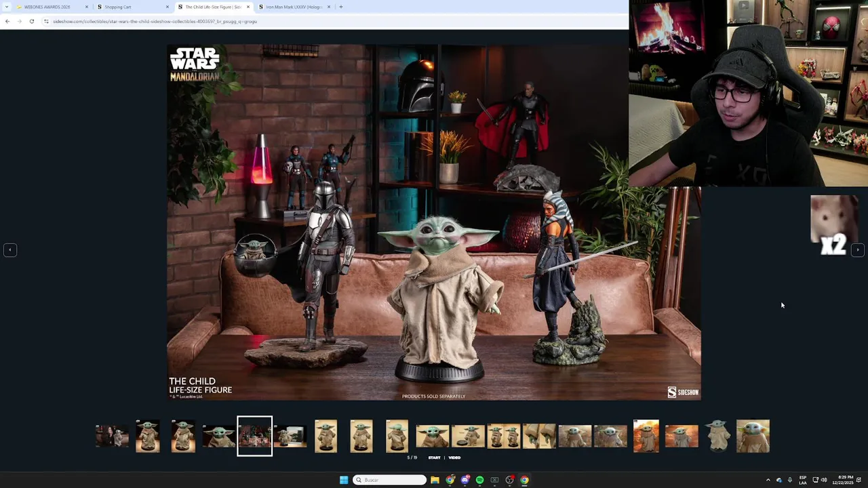This screenshot has height=488, width=868.
Task: Select the sixth gallery thumbnail
Action: tap(290, 436)
